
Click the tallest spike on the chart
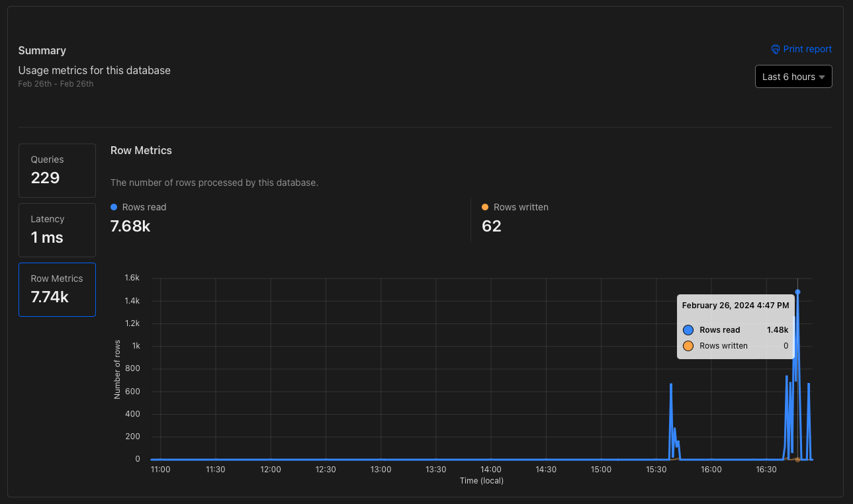797,291
